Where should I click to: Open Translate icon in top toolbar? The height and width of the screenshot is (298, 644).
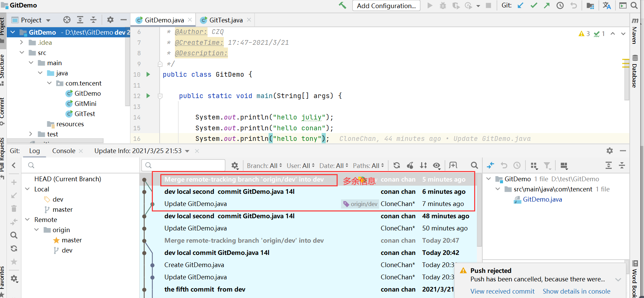607,5
